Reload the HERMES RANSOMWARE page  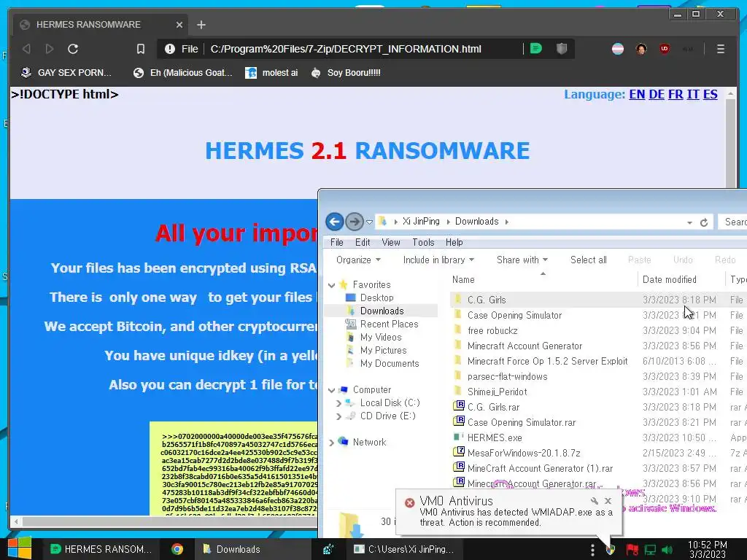(x=73, y=49)
